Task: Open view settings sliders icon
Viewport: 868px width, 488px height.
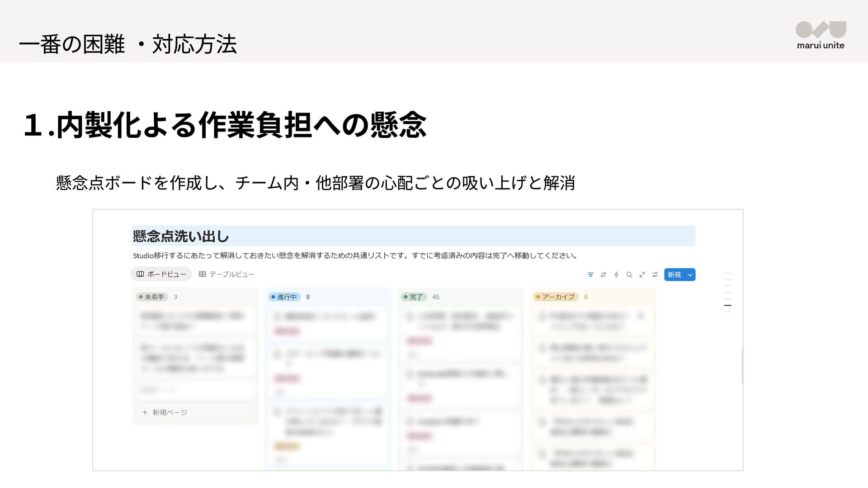Action: pyautogui.click(x=655, y=275)
